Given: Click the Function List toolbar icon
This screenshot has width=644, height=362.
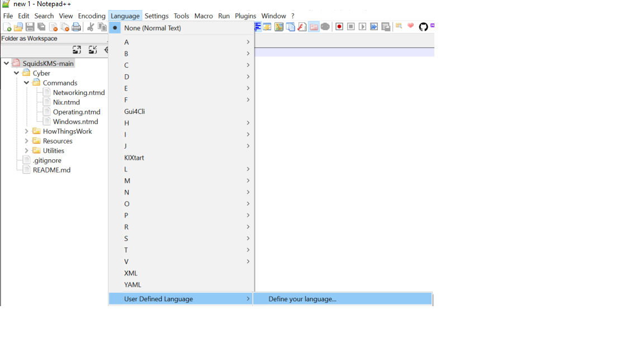Looking at the screenshot, I should coord(302,27).
